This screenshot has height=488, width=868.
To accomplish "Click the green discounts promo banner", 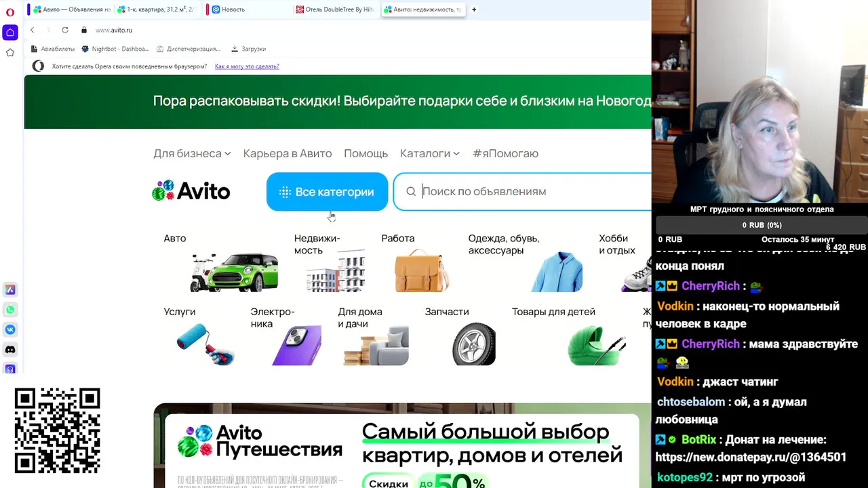I will pos(338,102).
